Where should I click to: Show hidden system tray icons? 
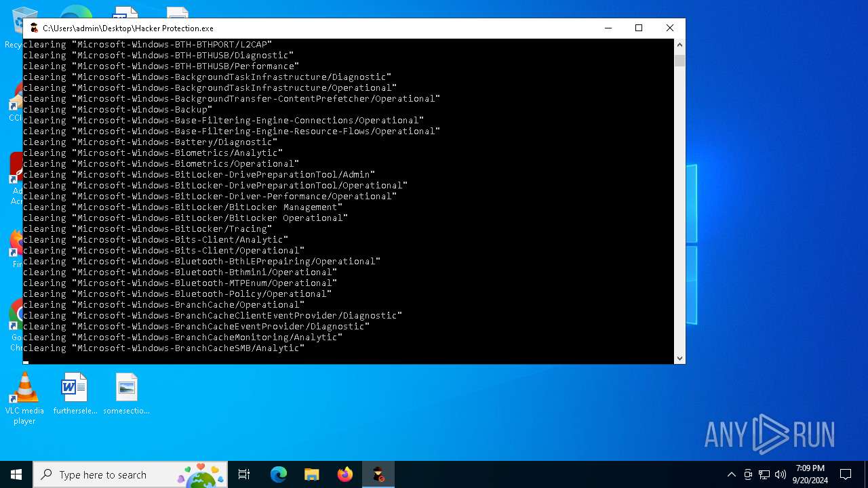pos(731,474)
